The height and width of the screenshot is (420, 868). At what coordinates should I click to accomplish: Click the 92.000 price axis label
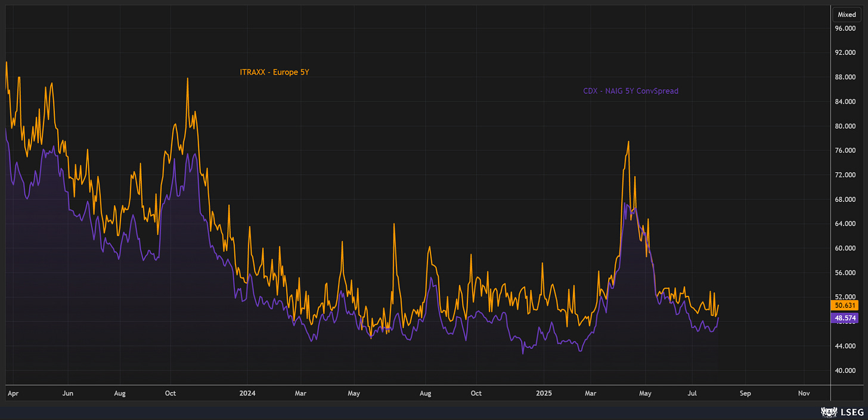(845, 52)
